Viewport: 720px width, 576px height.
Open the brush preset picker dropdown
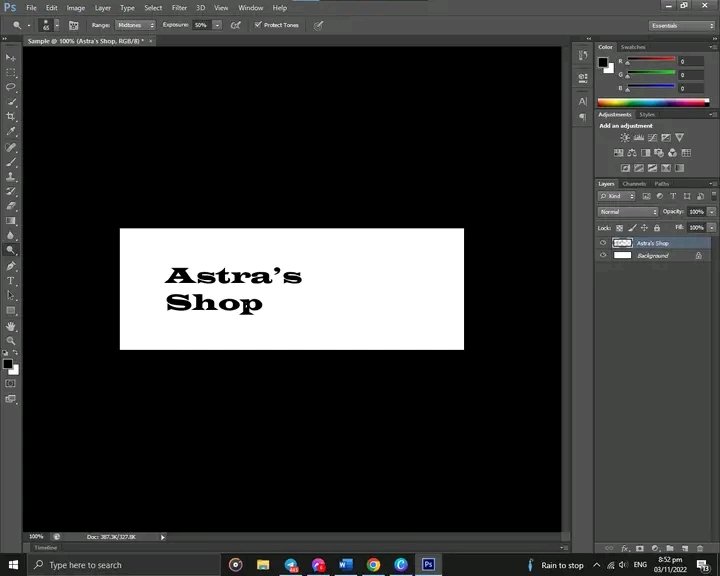[x=57, y=25]
